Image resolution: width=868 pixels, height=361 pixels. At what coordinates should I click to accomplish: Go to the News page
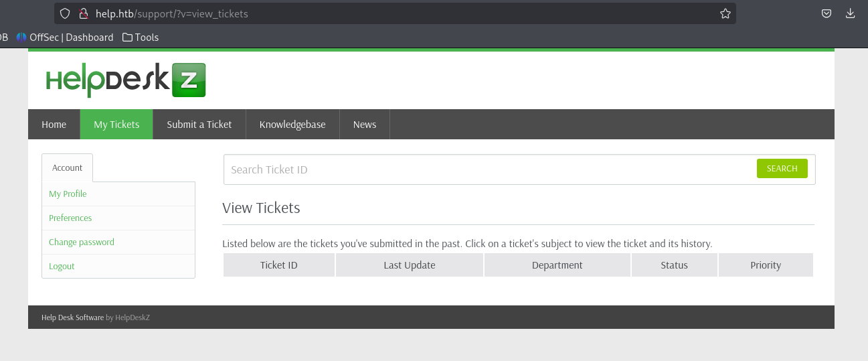tap(365, 125)
